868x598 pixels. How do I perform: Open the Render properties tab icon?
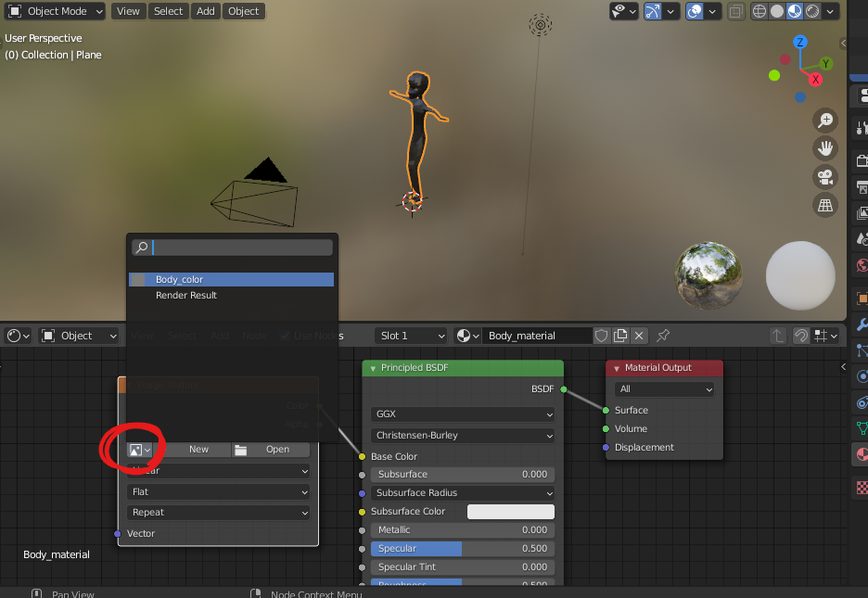pos(862,161)
